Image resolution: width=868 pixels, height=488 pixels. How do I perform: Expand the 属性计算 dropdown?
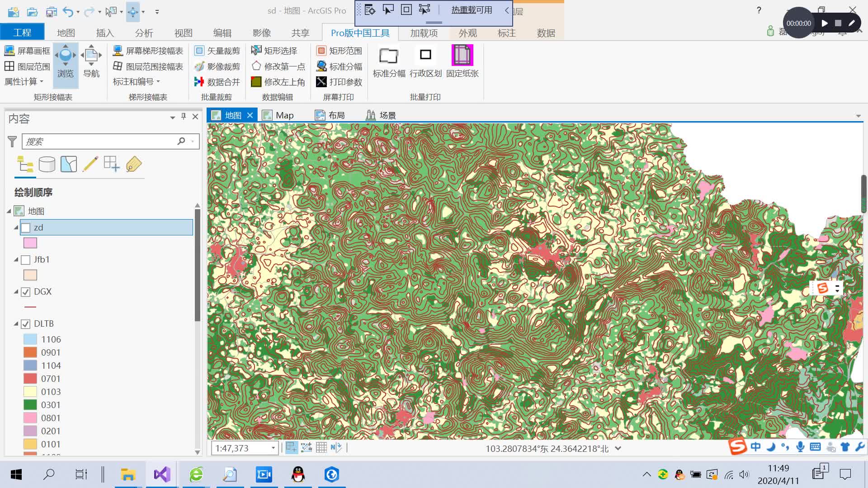click(x=24, y=82)
